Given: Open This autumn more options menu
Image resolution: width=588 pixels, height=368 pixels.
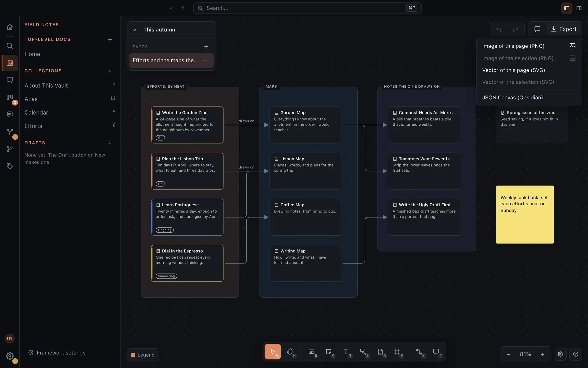Looking at the screenshot, I should pyautogui.click(x=208, y=30).
